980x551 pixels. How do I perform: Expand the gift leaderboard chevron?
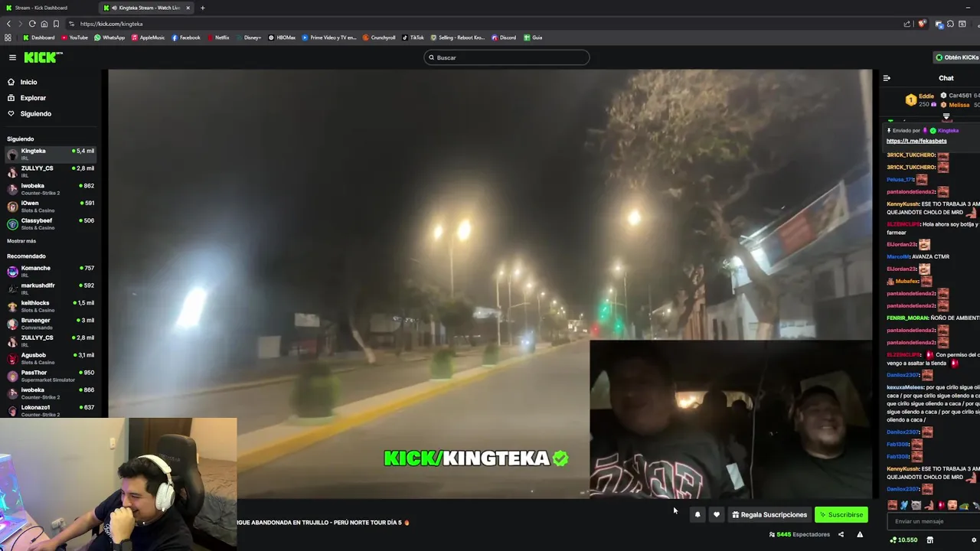(x=946, y=117)
